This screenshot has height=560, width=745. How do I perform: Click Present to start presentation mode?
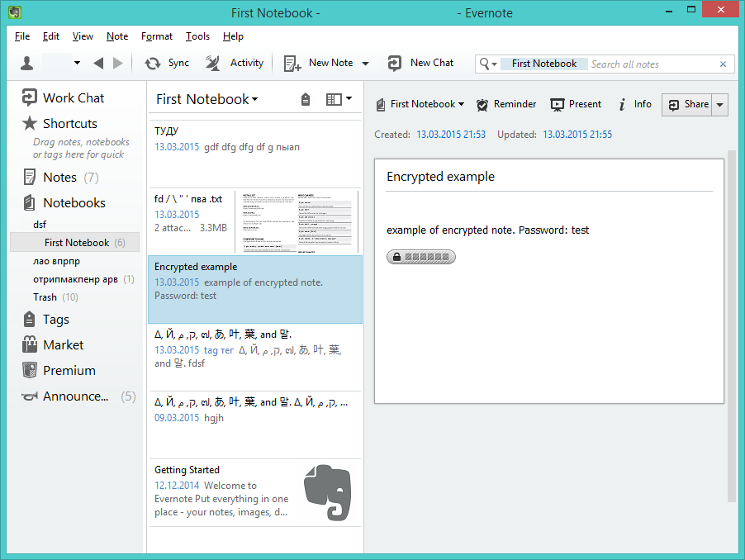tap(576, 104)
